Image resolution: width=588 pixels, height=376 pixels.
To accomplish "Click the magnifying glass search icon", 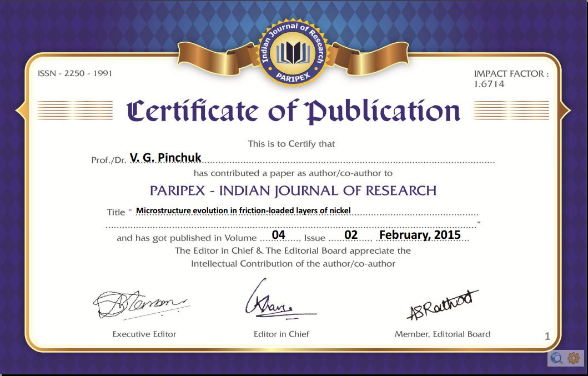I will (556, 358).
